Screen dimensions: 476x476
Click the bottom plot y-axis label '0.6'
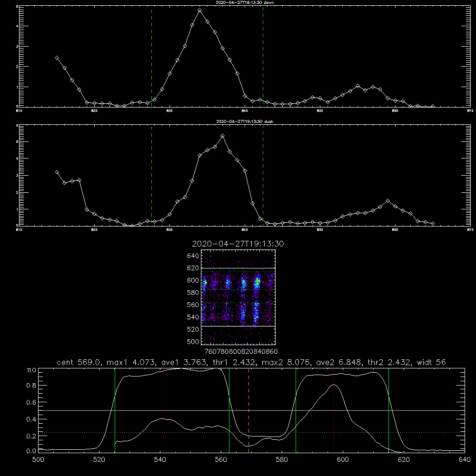[x=31, y=402]
